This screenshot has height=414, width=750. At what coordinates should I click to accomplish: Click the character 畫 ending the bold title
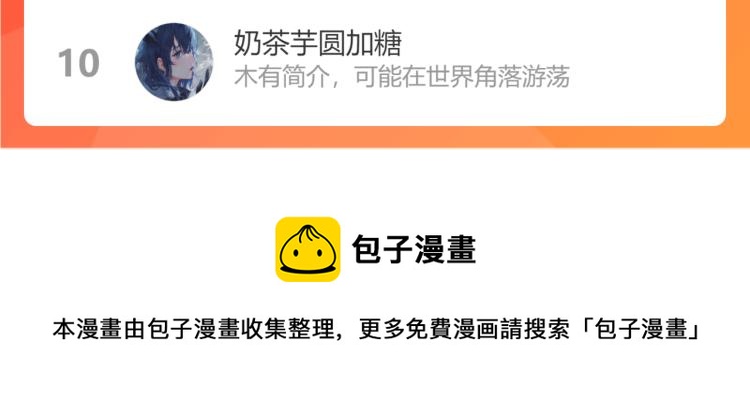[x=461, y=249]
